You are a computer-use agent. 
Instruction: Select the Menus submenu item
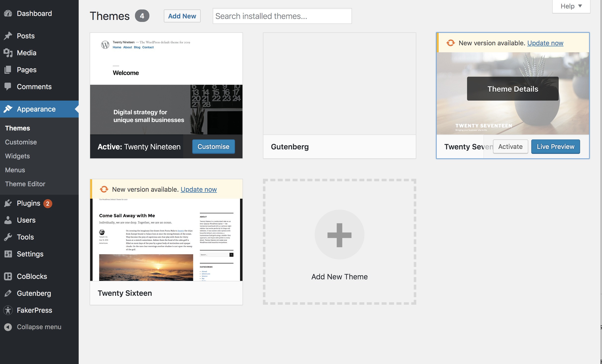[15, 170]
